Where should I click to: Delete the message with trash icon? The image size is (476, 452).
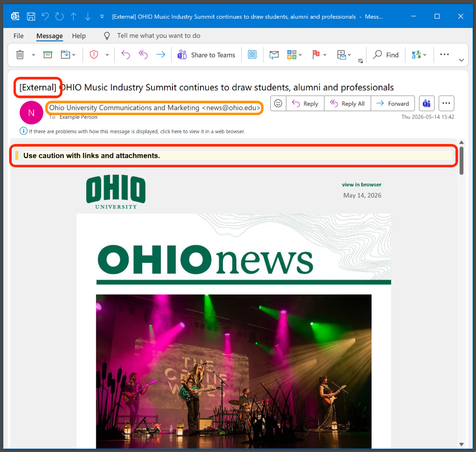[20, 55]
